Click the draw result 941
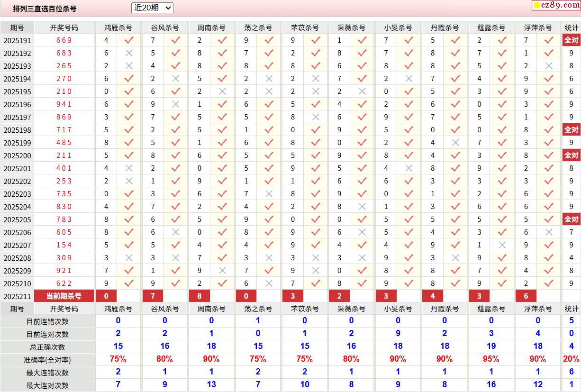The image size is (581, 392). [64, 105]
